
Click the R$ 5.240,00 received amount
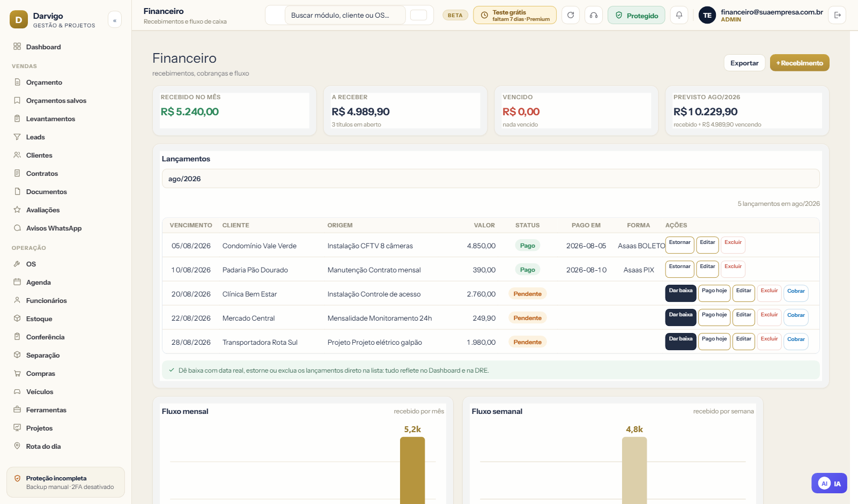point(190,112)
